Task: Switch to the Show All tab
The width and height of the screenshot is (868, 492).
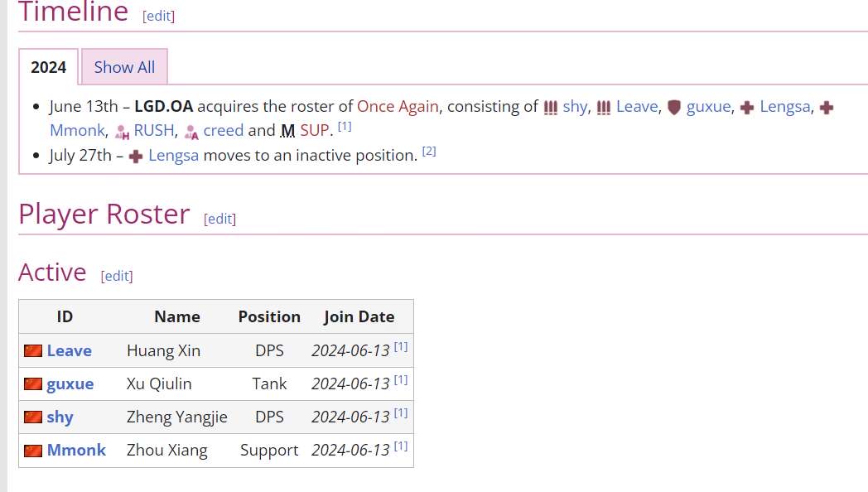Action: point(124,67)
